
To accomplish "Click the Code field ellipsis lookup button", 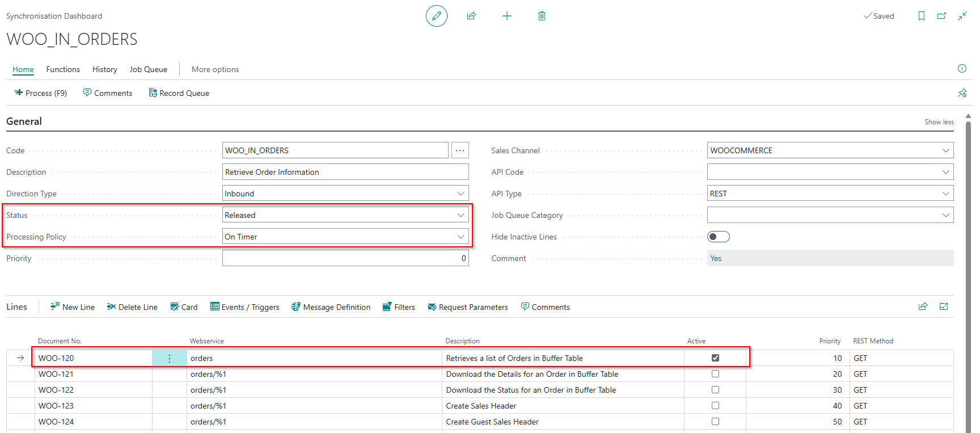I will tap(460, 150).
